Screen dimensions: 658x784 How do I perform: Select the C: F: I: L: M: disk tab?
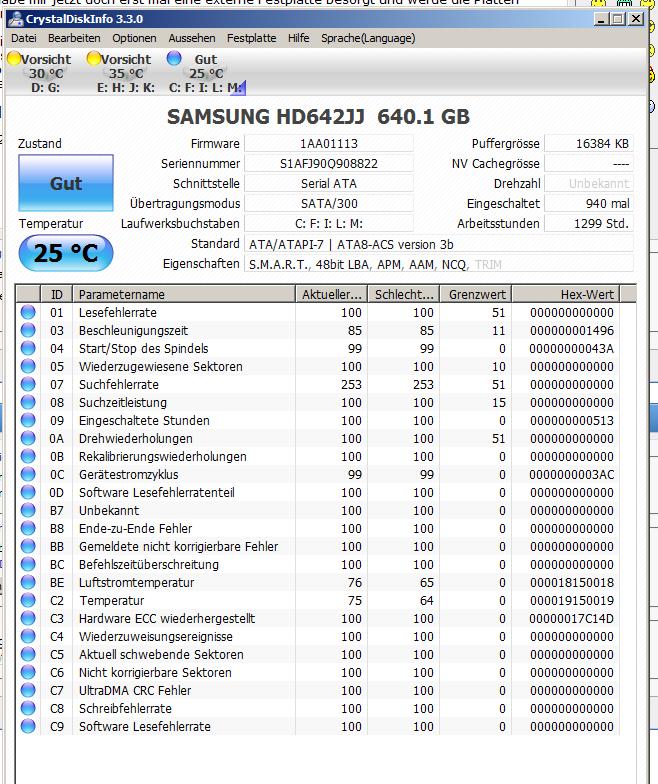(206, 73)
